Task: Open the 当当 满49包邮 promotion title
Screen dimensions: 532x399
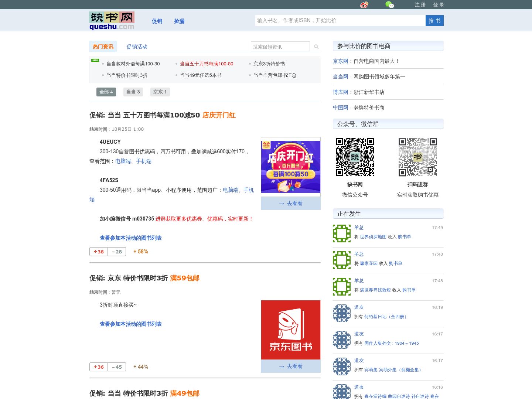Action: 144,393
